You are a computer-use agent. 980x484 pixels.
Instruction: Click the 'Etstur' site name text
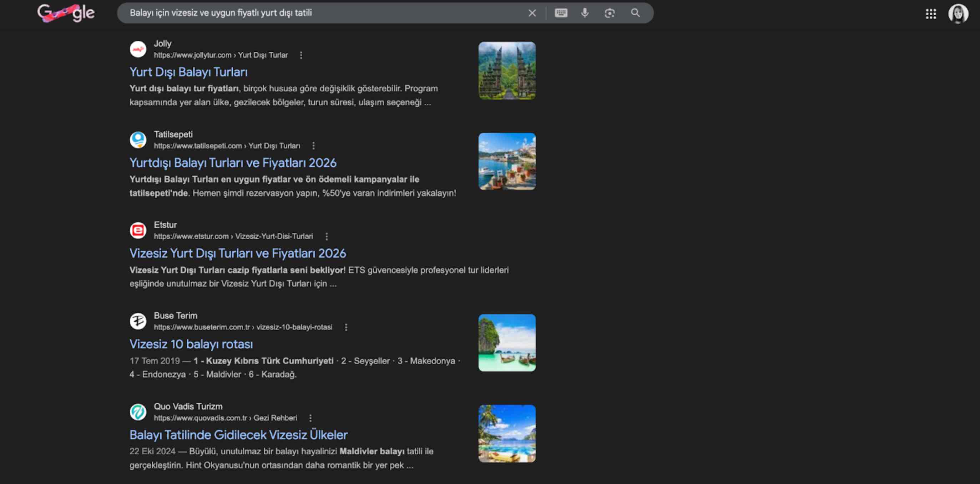(165, 225)
